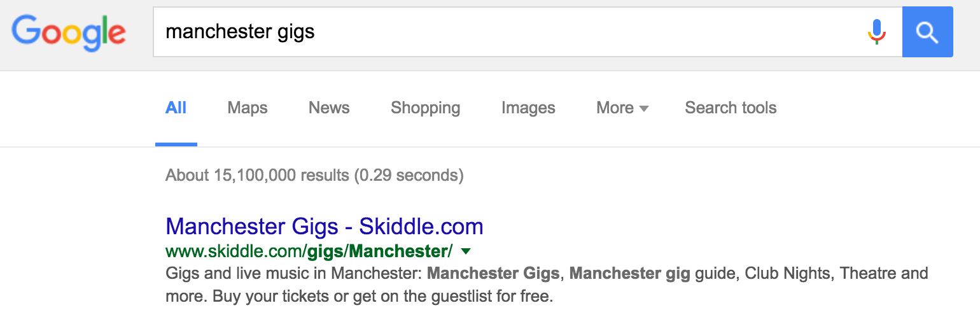
Task: Click the 'About 15,100,000 results' text
Action: point(256,175)
